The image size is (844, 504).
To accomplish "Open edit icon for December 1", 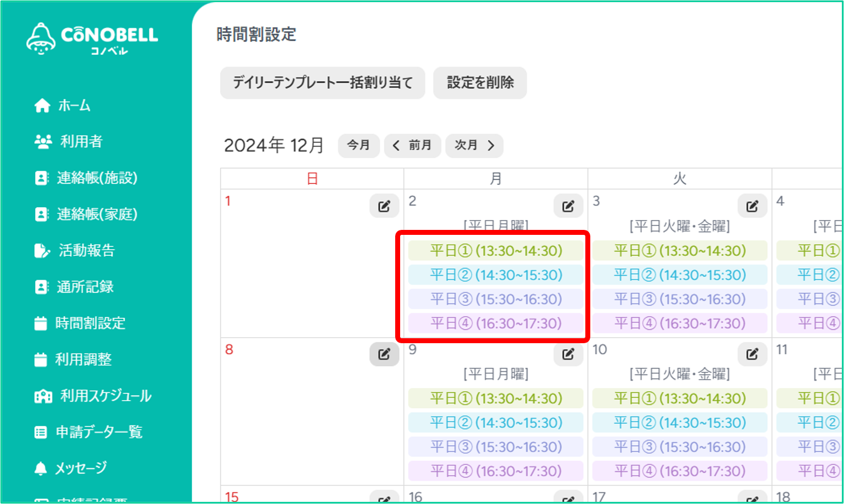I will [384, 206].
